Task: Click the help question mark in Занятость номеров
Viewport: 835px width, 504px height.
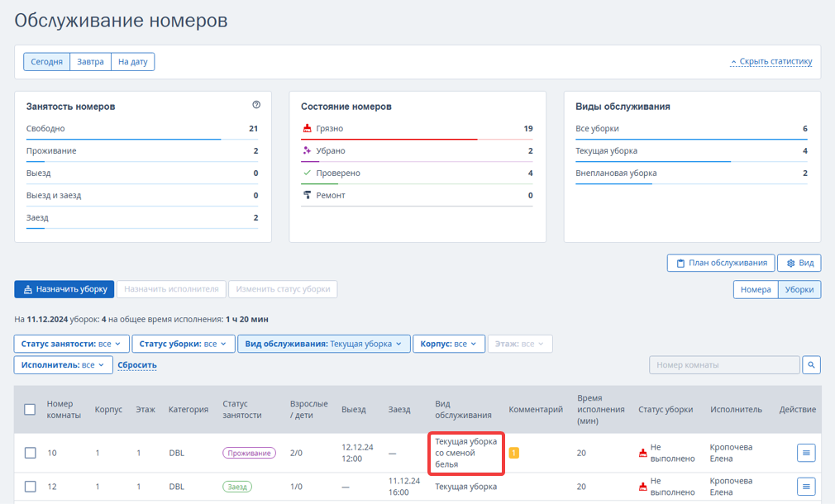Action: point(256,105)
